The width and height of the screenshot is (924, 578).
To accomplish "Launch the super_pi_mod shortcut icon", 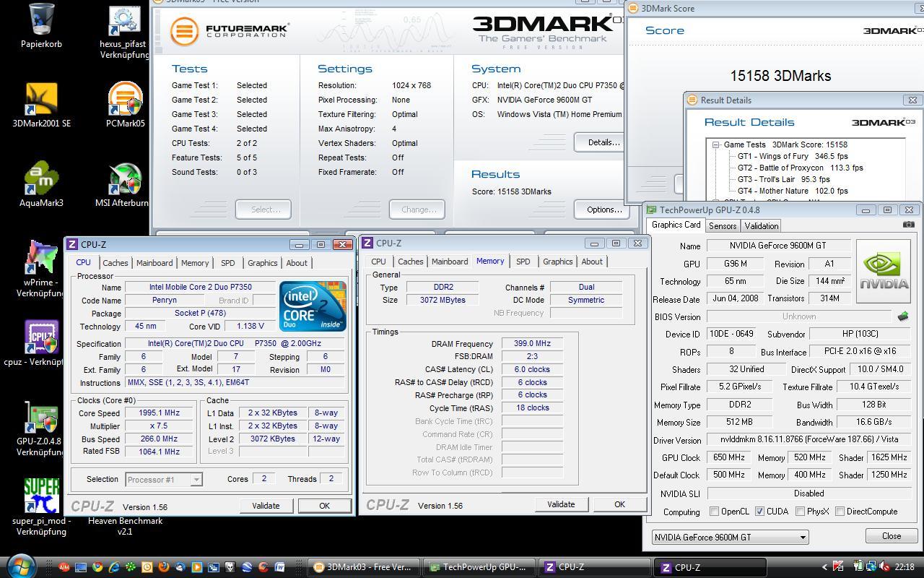I will [x=41, y=497].
